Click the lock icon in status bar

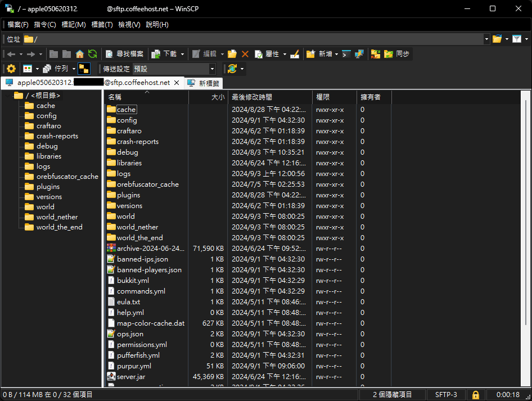point(476,395)
